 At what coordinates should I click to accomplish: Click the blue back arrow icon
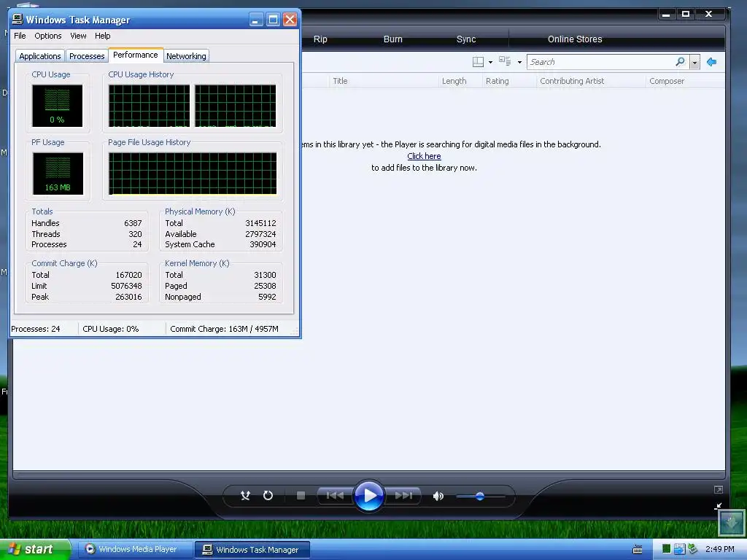pos(711,62)
